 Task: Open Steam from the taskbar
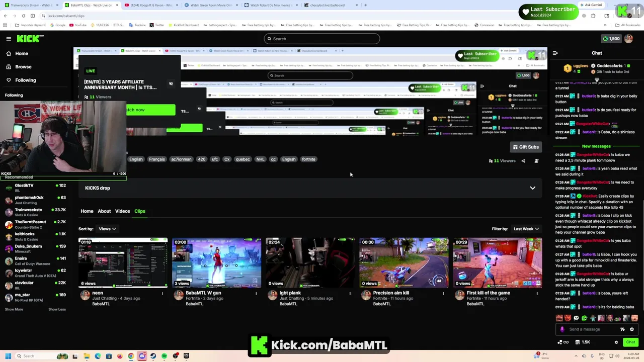coord(153,356)
